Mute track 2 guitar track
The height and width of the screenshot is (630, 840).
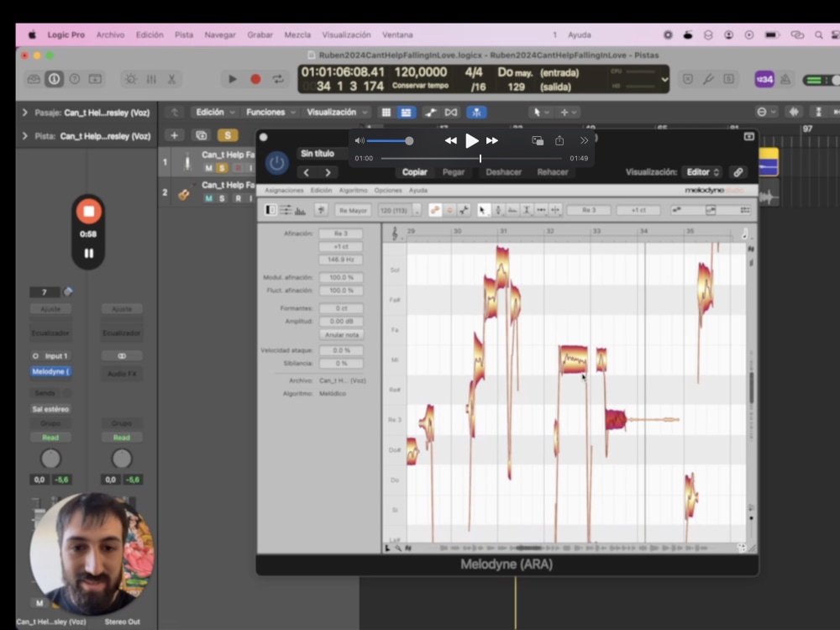coord(208,198)
